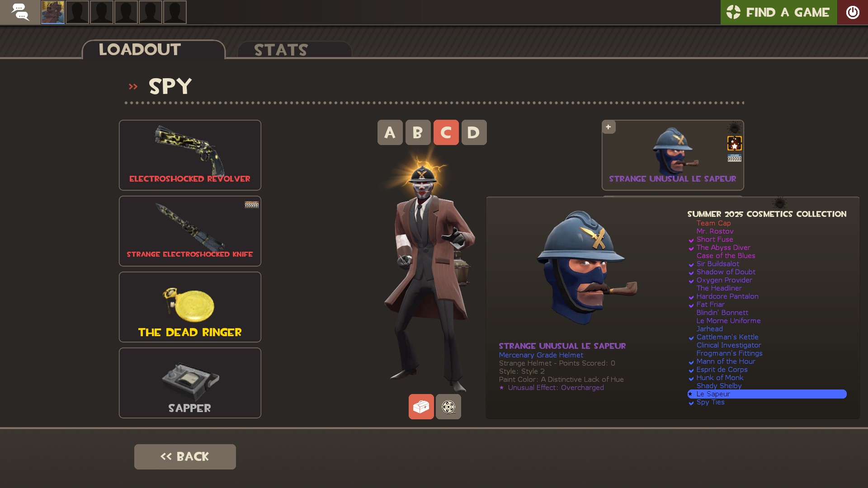Click the FIND A GAME button
Viewport: 868px width, 488px height.
pos(778,12)
